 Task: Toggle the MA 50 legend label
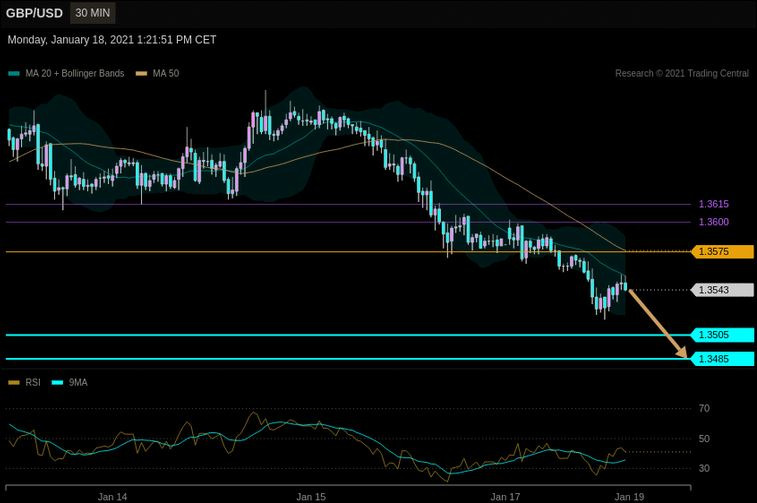(x=166, y=73)
